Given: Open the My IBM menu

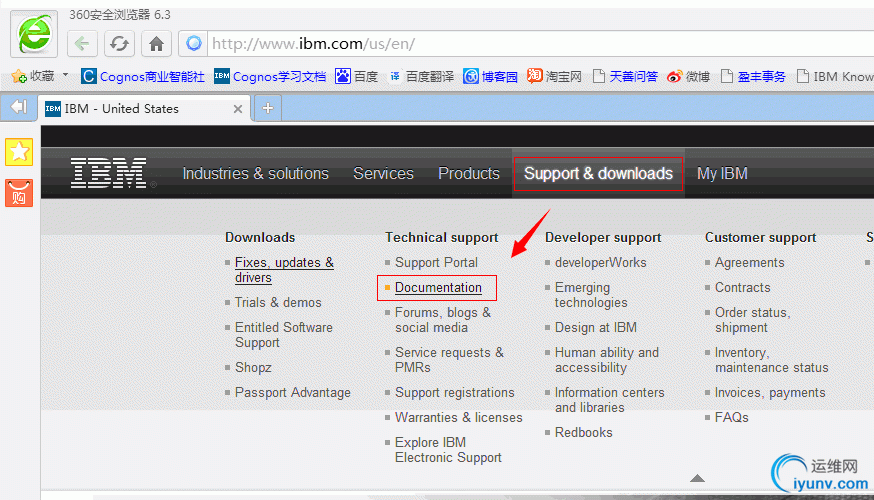Looking at the screenshot, I should click(722, 173).
